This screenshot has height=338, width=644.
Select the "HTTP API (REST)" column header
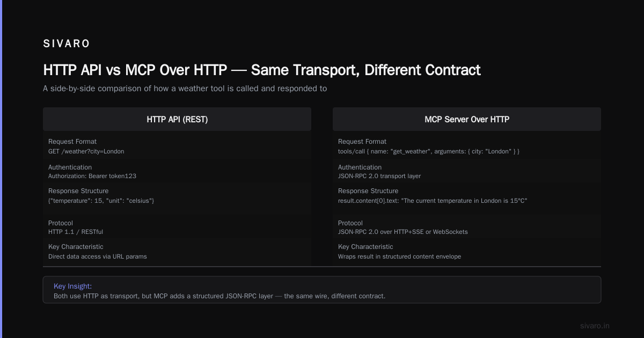pyautogui.click(x=177, y=120)
